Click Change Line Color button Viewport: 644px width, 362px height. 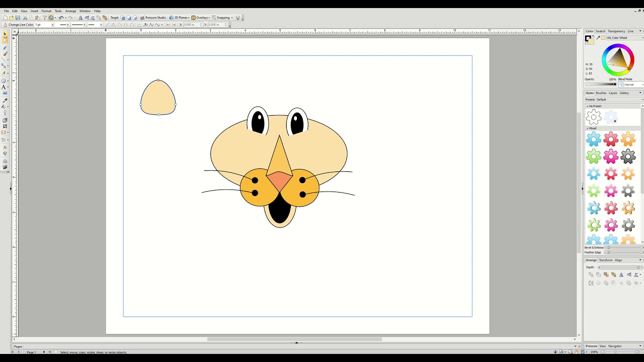tap(19, 25)
